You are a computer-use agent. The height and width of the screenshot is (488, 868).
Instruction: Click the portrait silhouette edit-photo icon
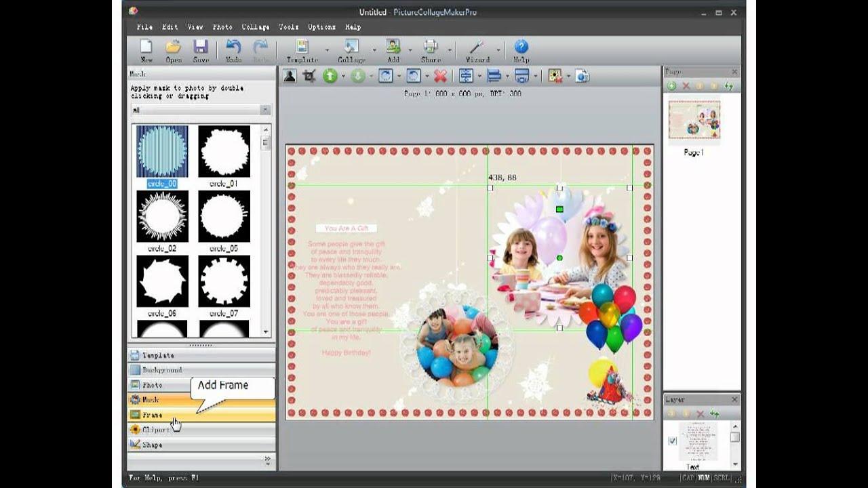point(290,76)
